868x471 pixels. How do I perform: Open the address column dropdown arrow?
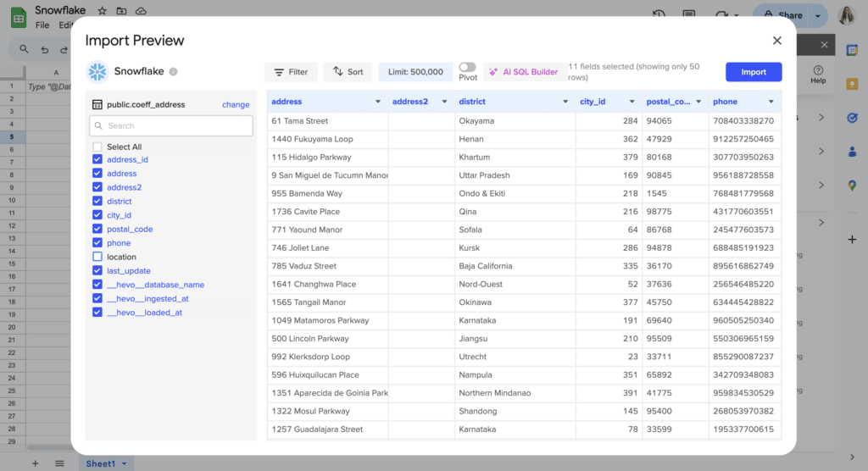[378, 102]
